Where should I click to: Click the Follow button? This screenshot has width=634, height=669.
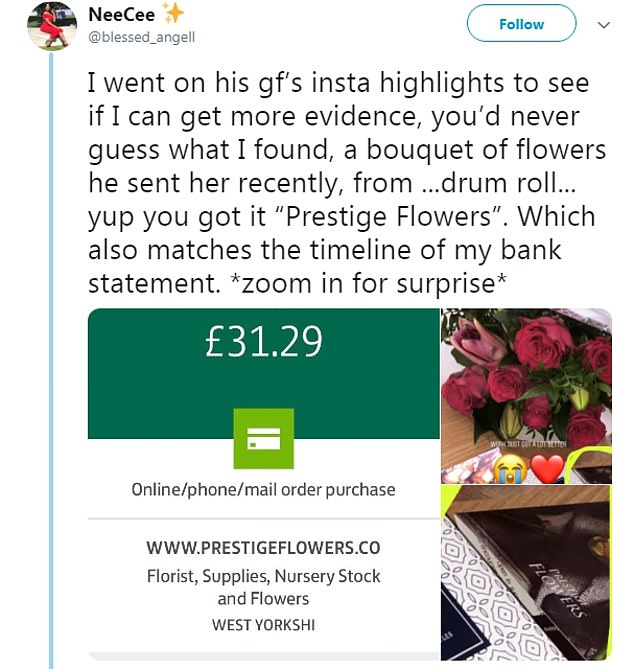click(521, 24)
